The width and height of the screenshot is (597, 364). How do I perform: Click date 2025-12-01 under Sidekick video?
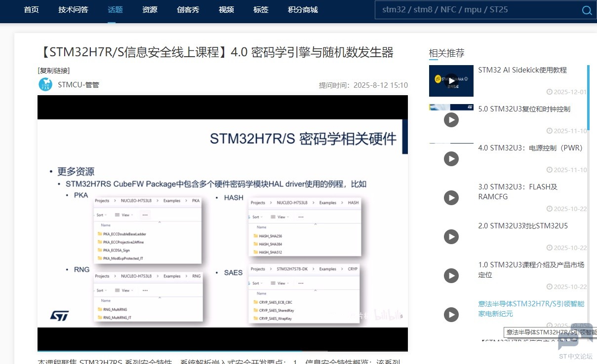tap(567, 92)
